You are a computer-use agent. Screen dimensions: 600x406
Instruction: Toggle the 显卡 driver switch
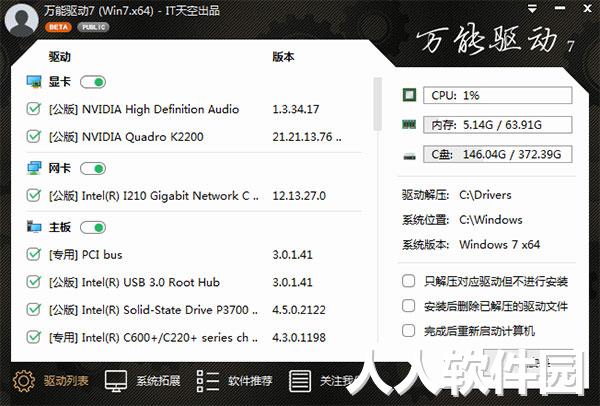(x=93, y=82)
